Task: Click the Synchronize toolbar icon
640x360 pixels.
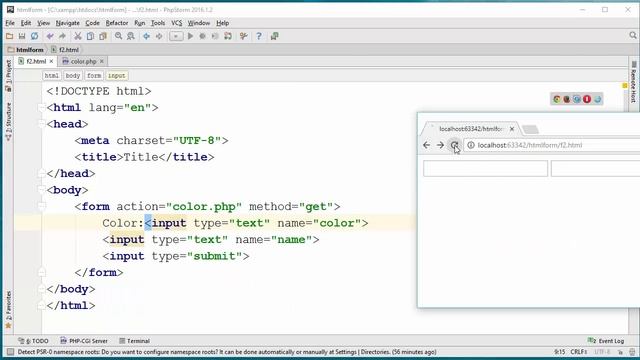Action: pyautogui.click(x=34, y=36)
